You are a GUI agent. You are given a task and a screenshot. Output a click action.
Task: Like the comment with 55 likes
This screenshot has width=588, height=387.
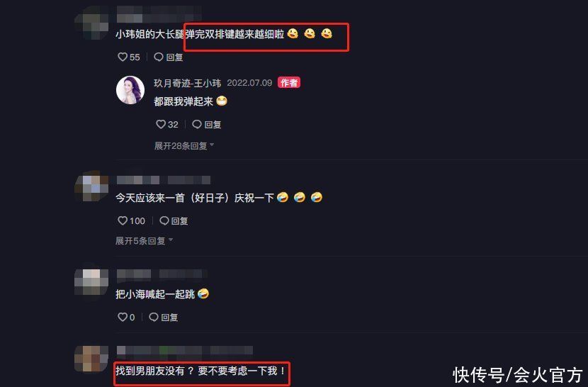click(123, 57)
